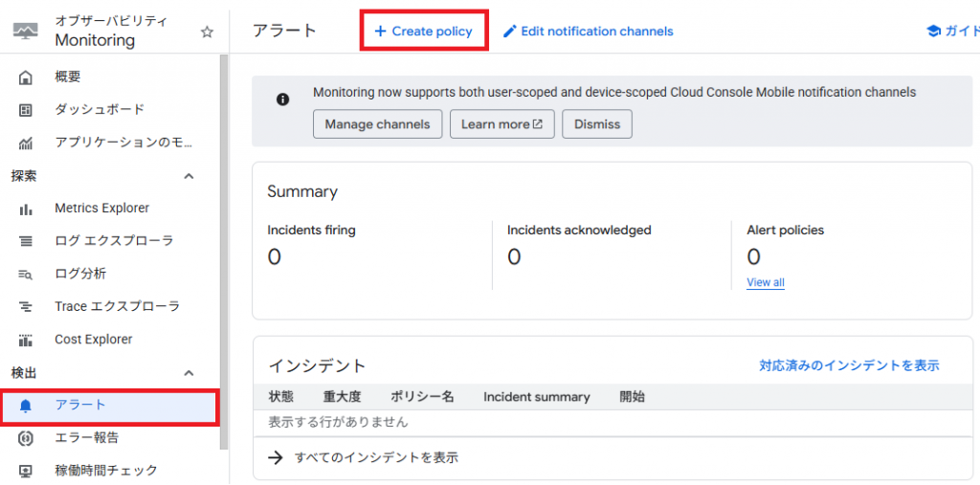Viewport: 980px width, 485px height.
Task: Click the Cost Explorer icon
Action: tap(26, 340)
